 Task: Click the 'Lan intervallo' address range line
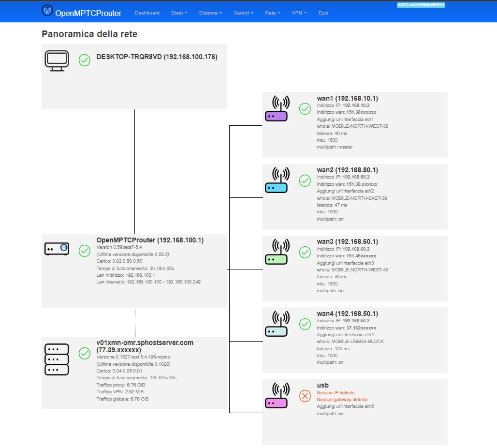(148, 282)
